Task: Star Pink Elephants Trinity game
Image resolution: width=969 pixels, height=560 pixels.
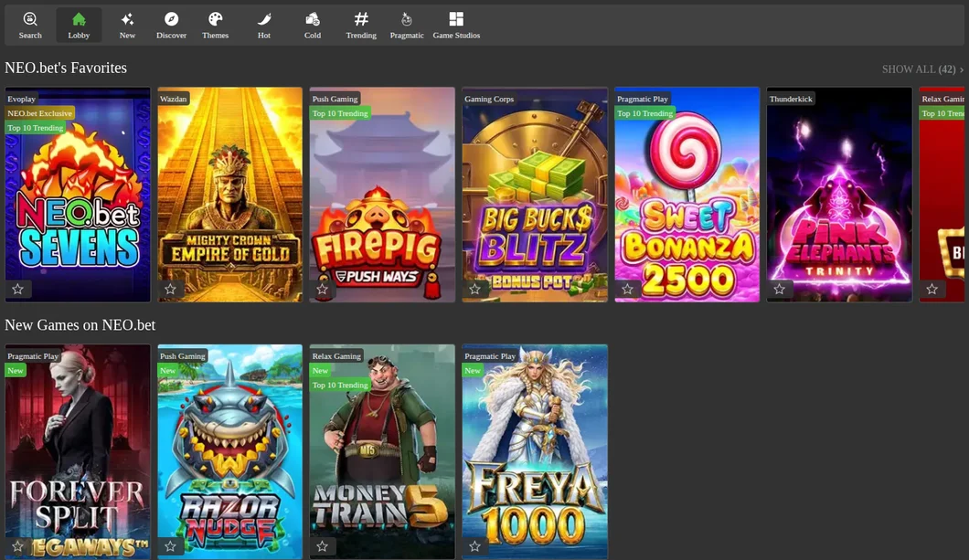Action: [x=779, y=289]
